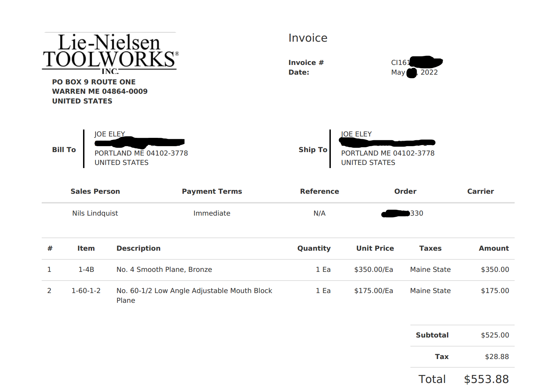
Task: Click 'Maine State' tax on the 1-4B row
Action: [430, 269]
